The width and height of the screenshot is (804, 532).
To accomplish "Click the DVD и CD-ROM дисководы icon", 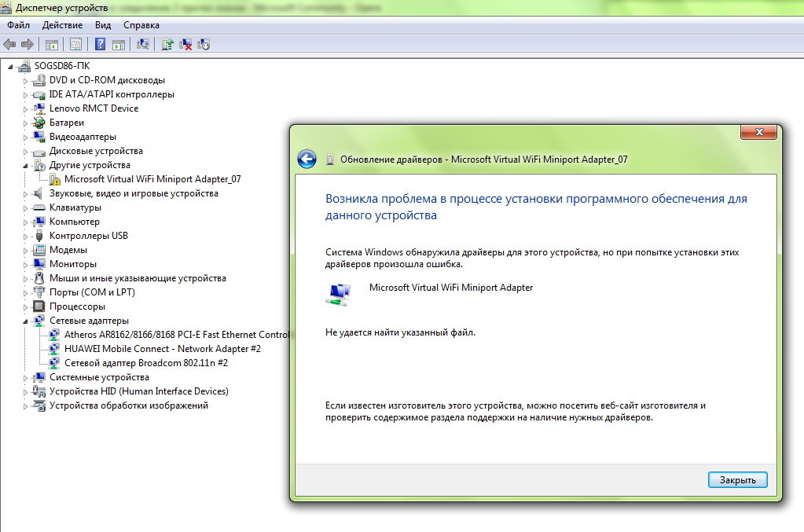I will click(39, 80).
